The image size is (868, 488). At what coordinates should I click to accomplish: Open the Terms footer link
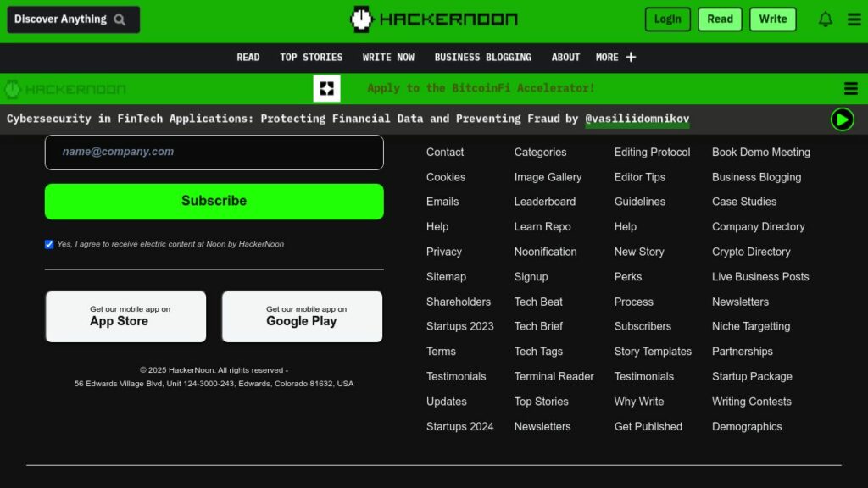pyautogui.click(x=441, y=352)
